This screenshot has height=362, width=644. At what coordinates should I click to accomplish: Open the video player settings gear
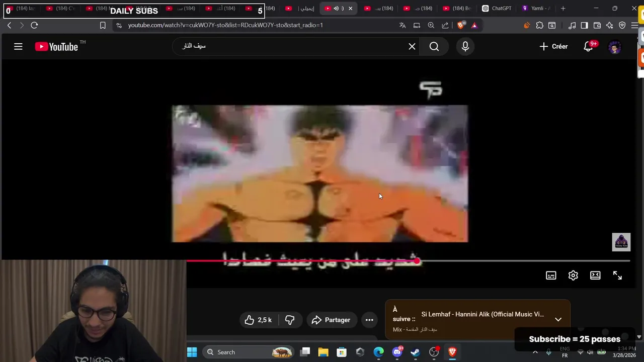coord(573,276)
